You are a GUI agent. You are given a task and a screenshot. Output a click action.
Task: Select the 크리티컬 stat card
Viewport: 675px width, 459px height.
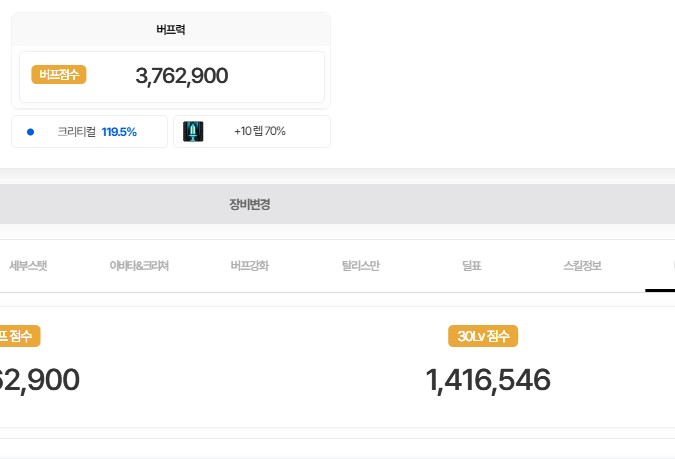pos(89,131)
